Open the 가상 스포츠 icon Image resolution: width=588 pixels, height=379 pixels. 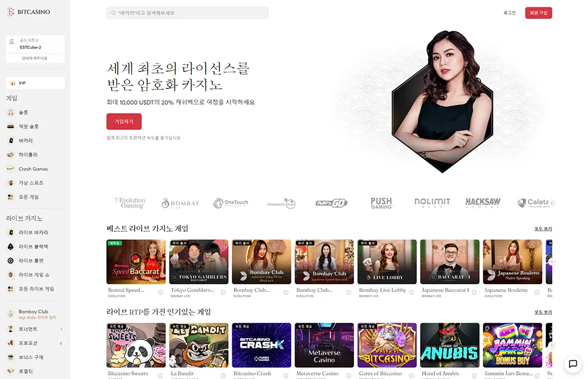point(11,183)
